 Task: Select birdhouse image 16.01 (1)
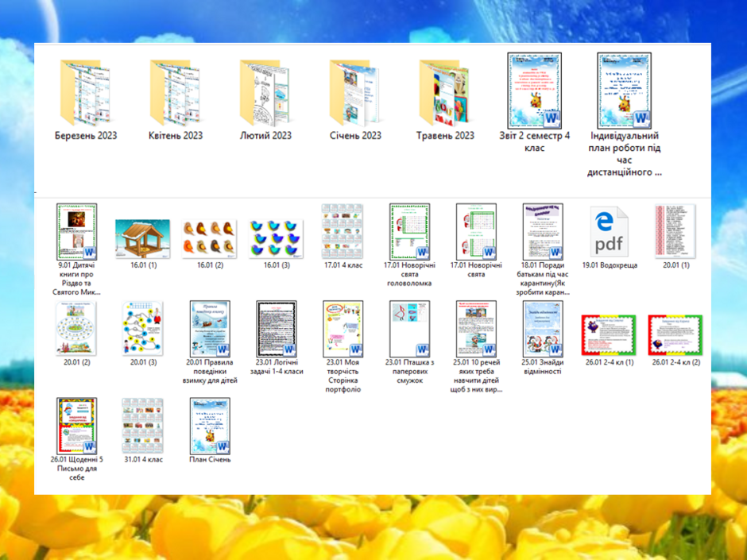coord(143,239)
